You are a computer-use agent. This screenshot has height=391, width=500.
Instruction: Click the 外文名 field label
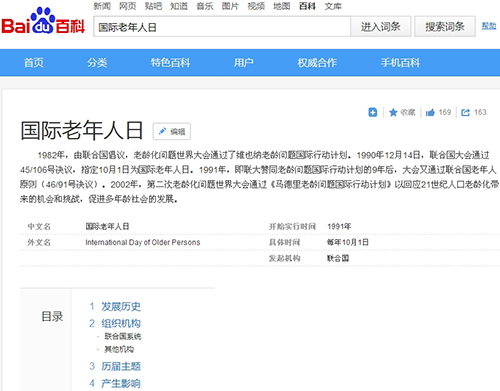pyautogui.click(x=39, y=242)
